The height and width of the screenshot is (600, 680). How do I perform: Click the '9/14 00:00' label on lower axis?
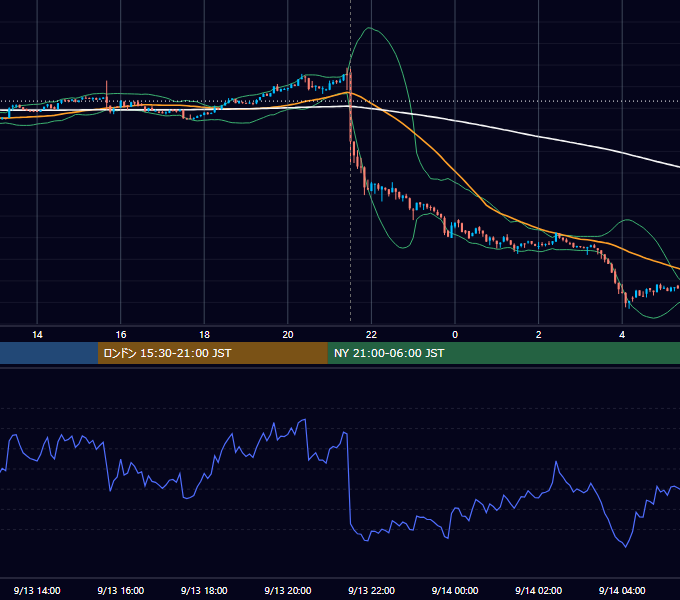pos(455,590)
